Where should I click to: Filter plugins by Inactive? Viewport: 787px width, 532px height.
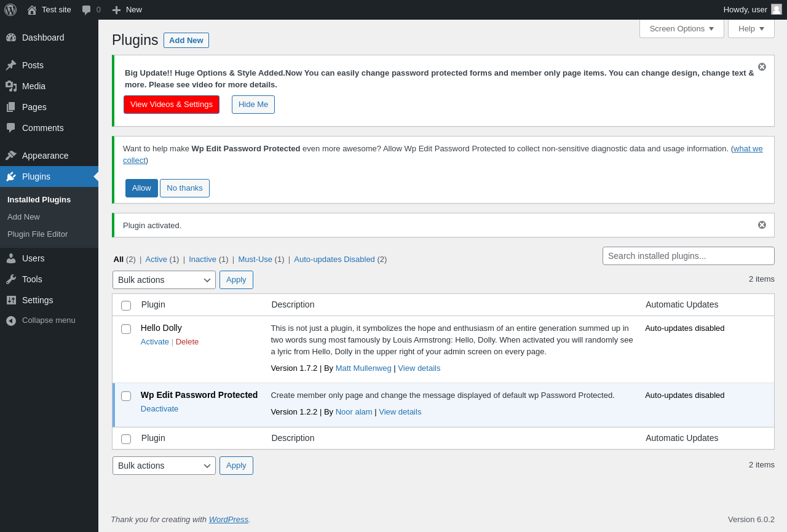(202, 259)
